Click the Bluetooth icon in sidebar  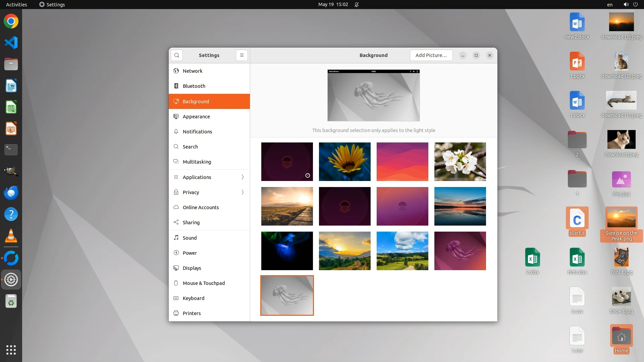coord(176,86)
